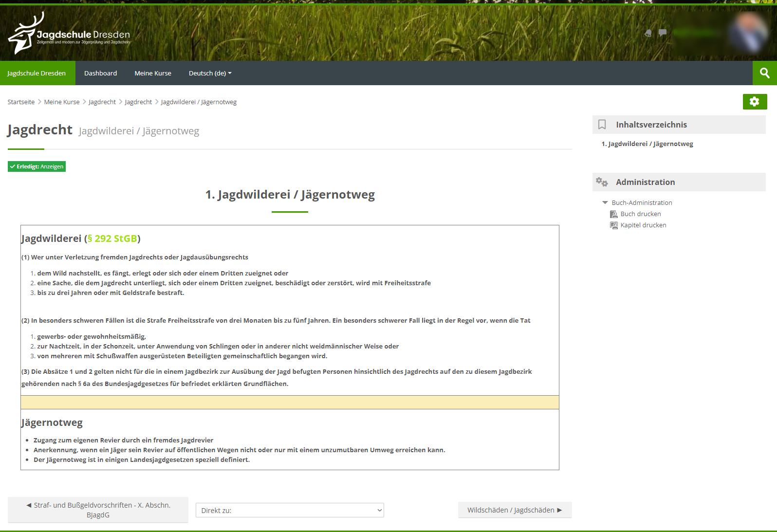Viewport: 777px width, 532px height.
Task: Collapse the Buch-Administration tree node
Action: [x=605, y=202]
